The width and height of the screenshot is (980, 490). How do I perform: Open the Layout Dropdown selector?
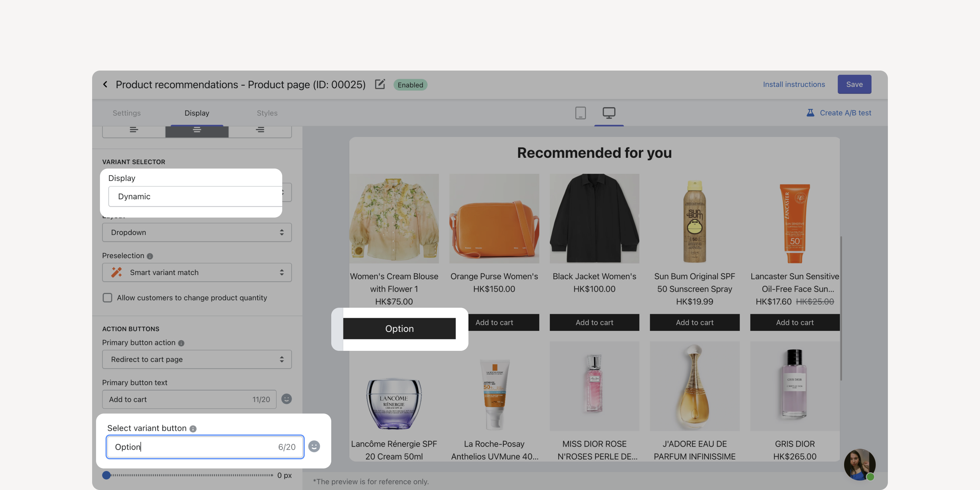pos(197,233)
